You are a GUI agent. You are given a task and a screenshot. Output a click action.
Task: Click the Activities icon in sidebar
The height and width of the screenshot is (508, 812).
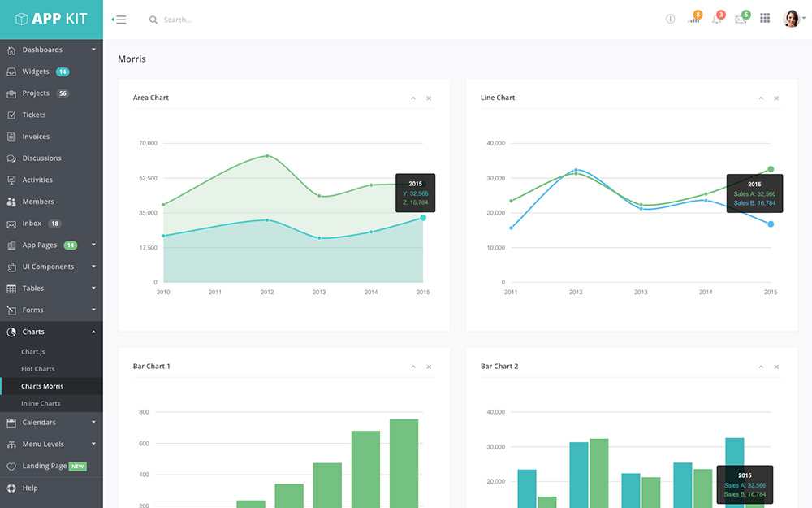coord(11,180)
